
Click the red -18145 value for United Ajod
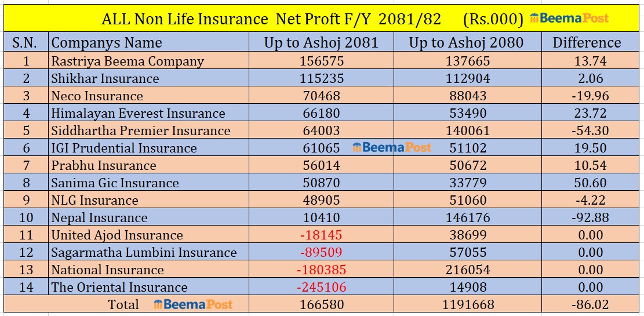click(321, 235)
